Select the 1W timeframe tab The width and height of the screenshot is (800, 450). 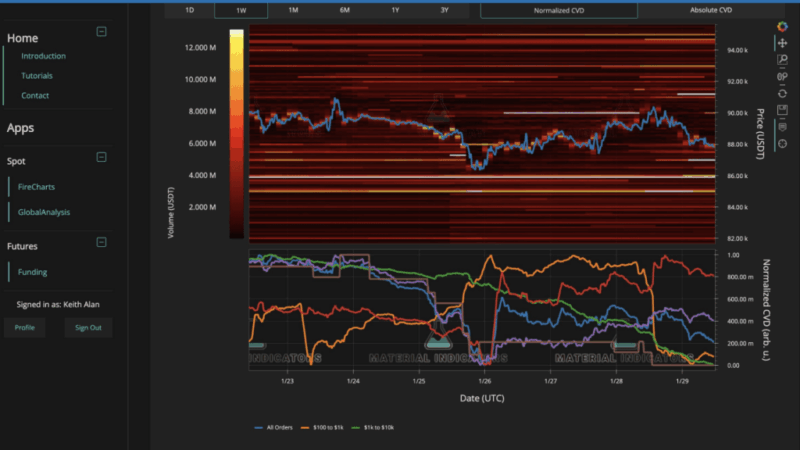pyautogui.click(x=241, y=10)
